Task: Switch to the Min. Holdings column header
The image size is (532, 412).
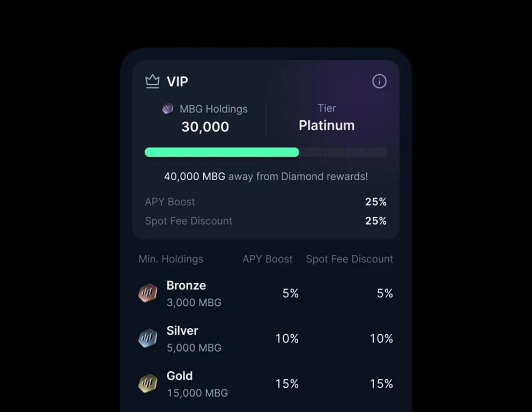Action: coord(169,259)
